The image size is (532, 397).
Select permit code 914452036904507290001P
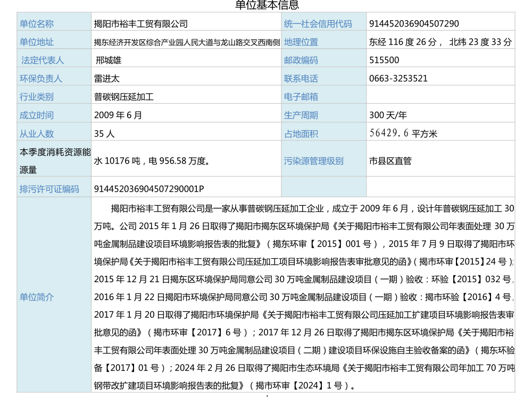[x=149, y=189]
